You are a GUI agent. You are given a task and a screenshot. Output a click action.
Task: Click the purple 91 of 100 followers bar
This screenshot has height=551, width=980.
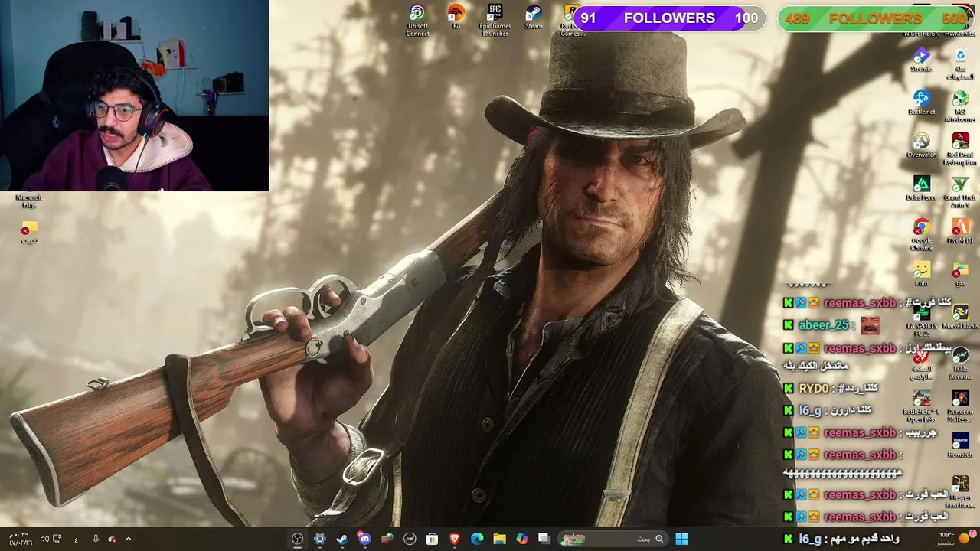click(x=669, y=18)
